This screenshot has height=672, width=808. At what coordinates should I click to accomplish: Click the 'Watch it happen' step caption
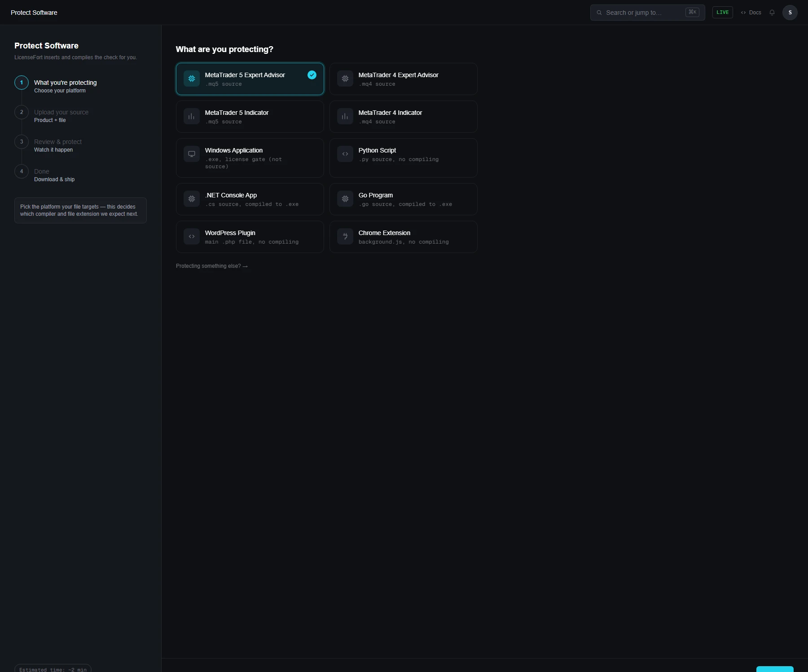click(53, 150)
